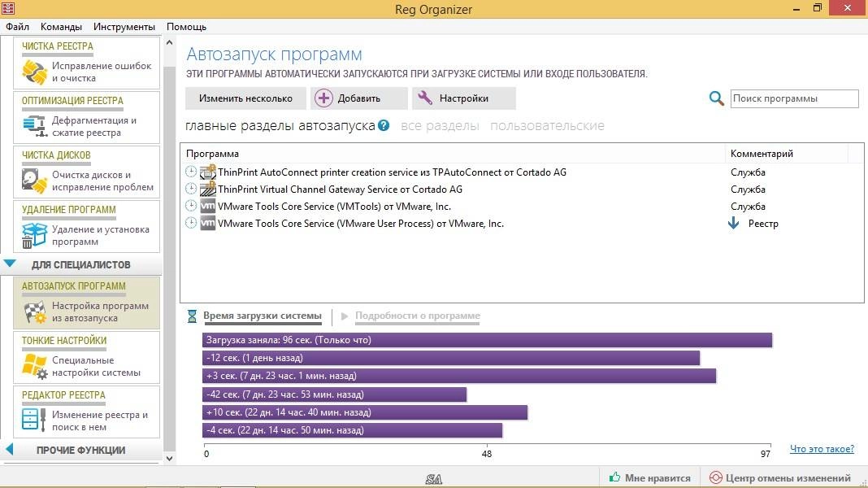Expand the ПРОЧИЕ ФУНКЦИИ section
This screenshot has width=868, height=488.
coord(9,449)
